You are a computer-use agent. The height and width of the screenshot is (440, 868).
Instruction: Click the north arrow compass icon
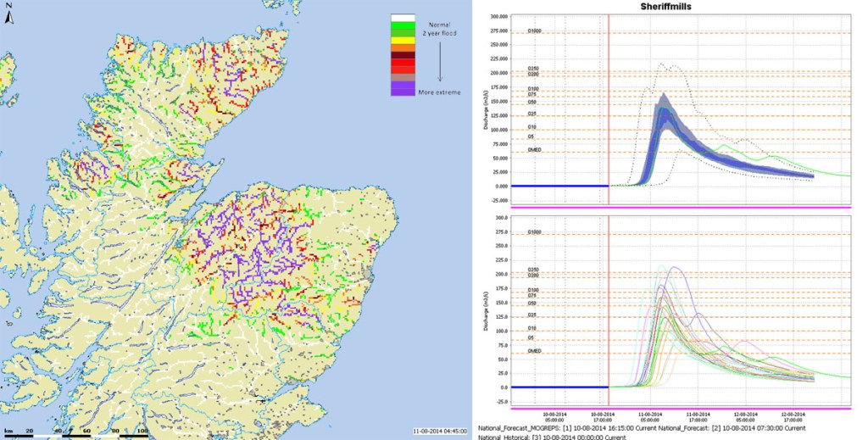pyautogui.click(x=8, y=19)
